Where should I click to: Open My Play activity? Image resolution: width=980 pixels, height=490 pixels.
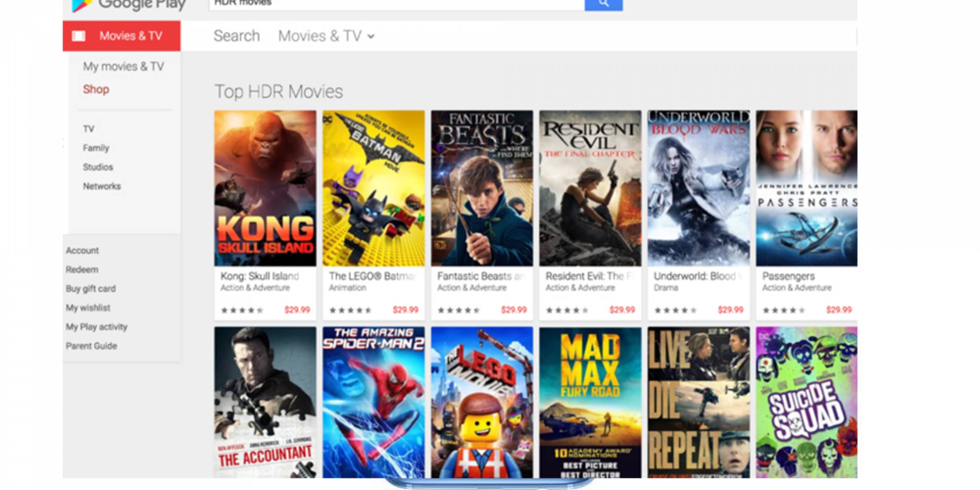point(97,327)
